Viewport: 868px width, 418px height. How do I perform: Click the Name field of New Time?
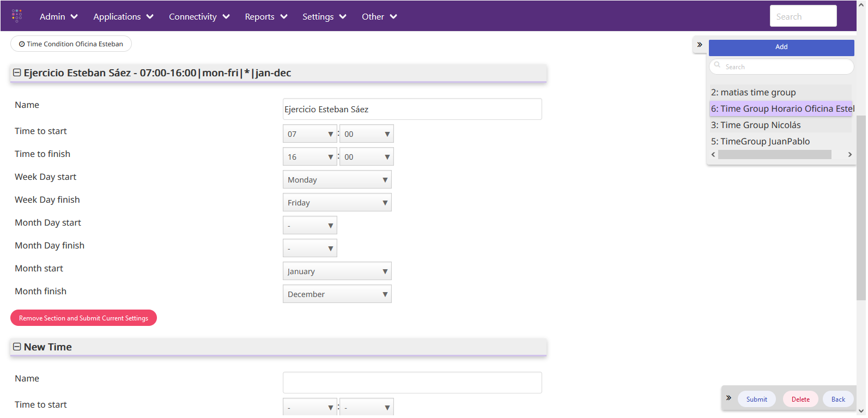[412, 383]
